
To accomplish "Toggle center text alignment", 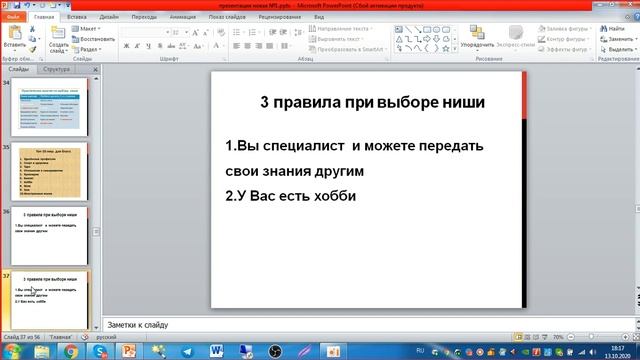I will pyautogui.click(x=247, y=46).
